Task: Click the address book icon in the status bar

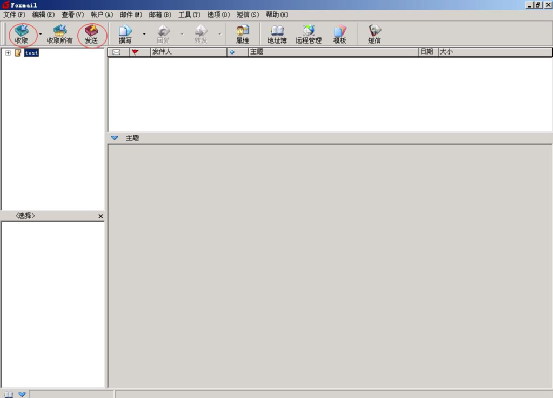Action: (x=8, y=394)
